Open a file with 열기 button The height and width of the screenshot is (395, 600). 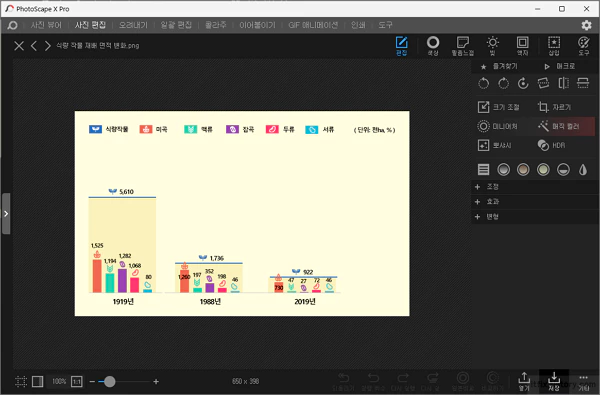(x=524, y=382)
